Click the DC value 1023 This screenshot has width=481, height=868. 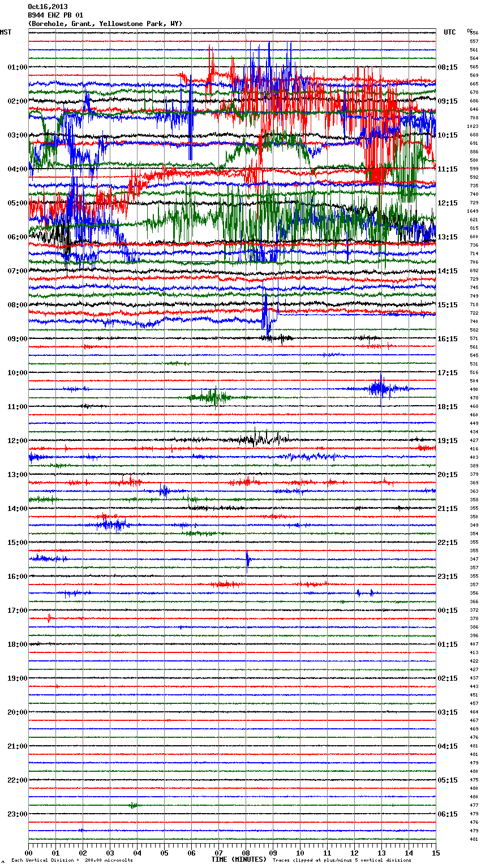(473, 126)
